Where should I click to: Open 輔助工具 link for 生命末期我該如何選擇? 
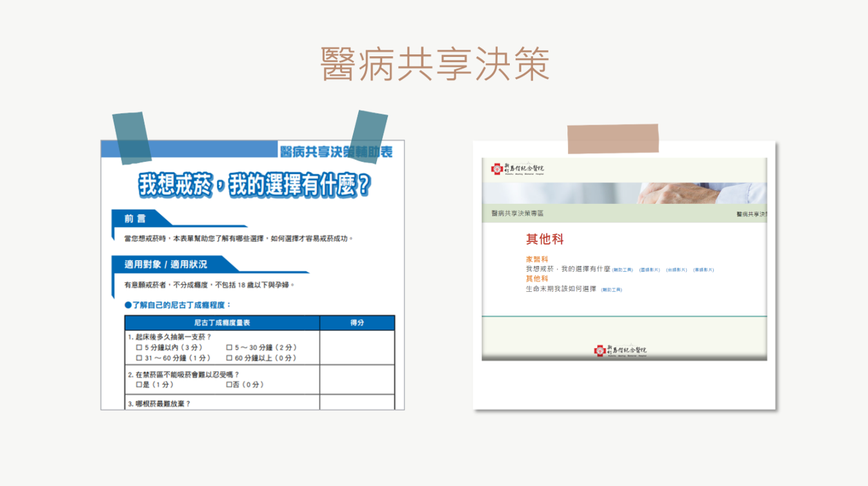point(612,290)
